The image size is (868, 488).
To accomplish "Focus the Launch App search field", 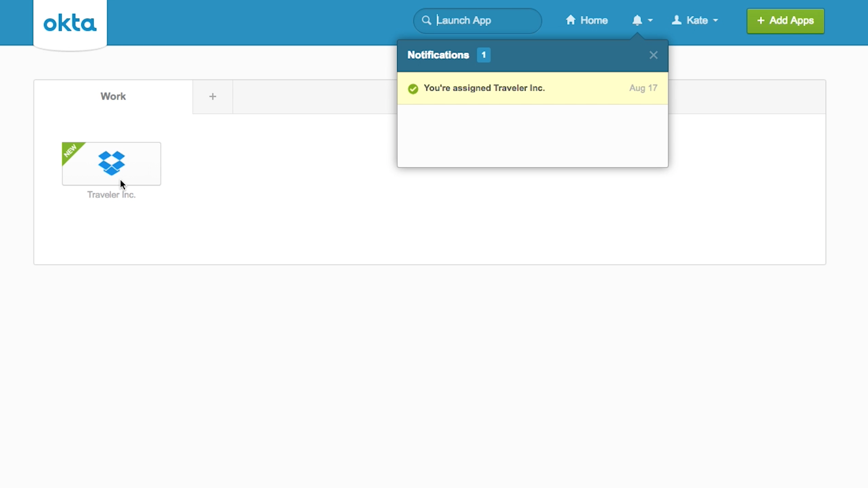I will [487, 21].
